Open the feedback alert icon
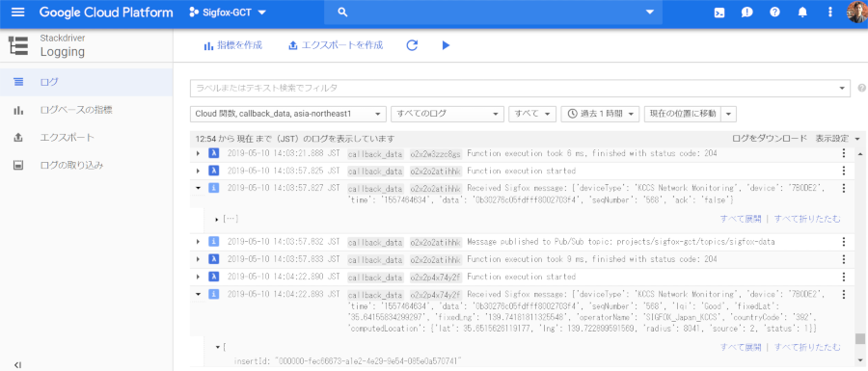868x371 pixels. click(747, 13)
